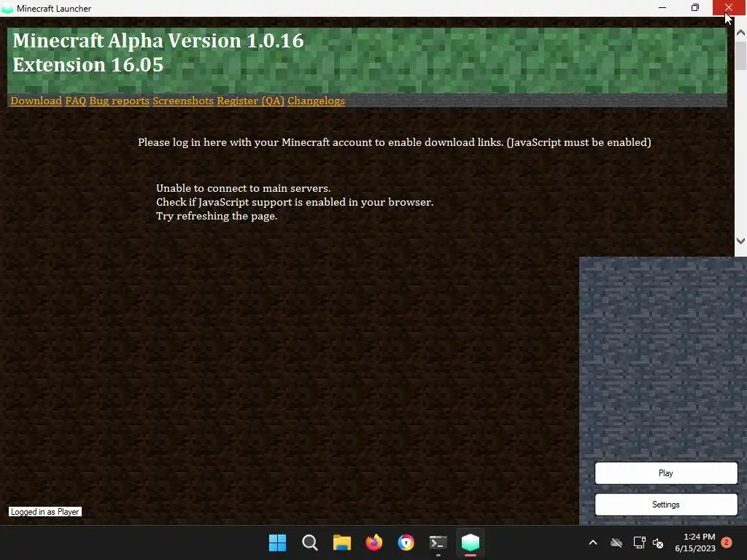Open the display/network tray icon
This screenshot has height=560, width=747.
coord(639,542)
